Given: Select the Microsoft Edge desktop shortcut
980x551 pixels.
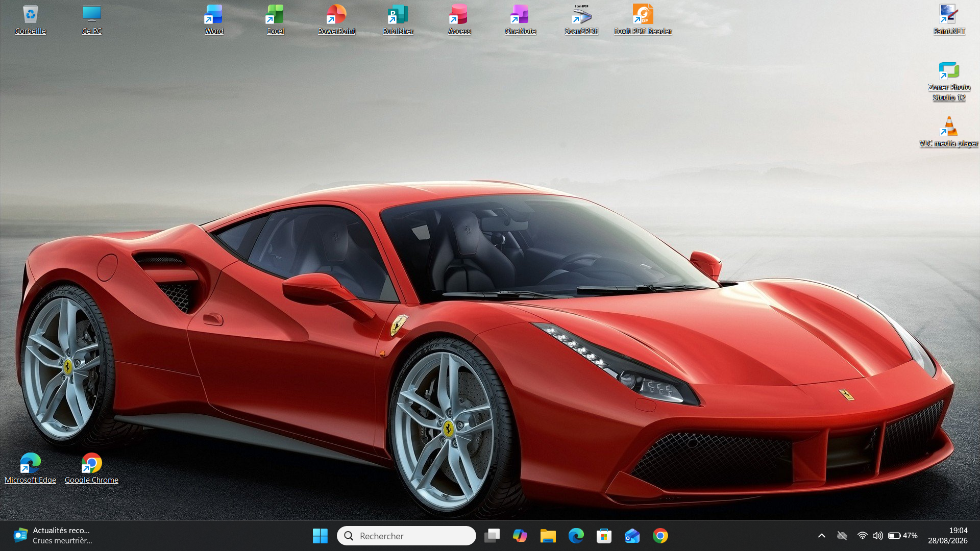Looking at the screenshot, I should 30,468.
